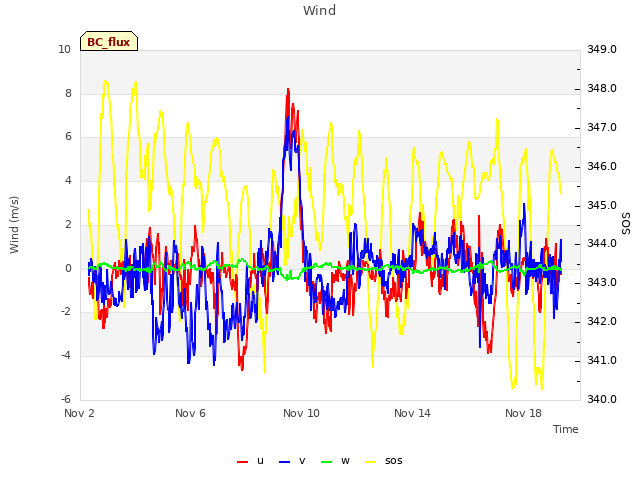Click the right axis value 340.0
The image size is (640, 480).
(x=602, y=399)
